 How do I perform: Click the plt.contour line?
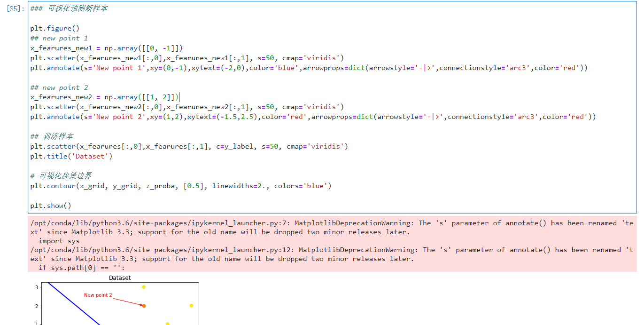point(181,186)
